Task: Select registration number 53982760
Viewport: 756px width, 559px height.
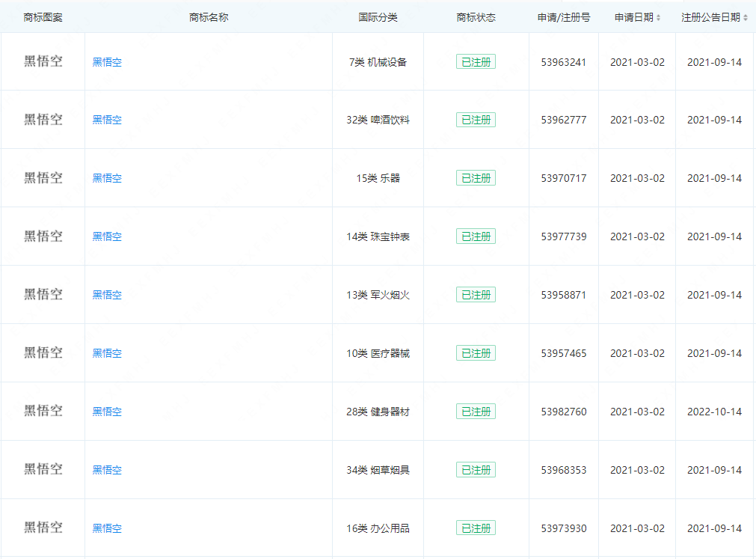Action: point(564,412)
